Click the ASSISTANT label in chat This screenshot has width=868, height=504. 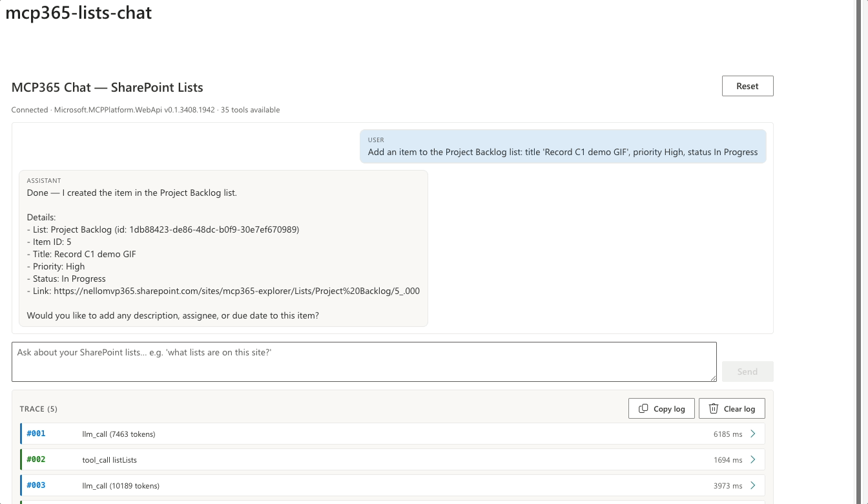[44, 181]
